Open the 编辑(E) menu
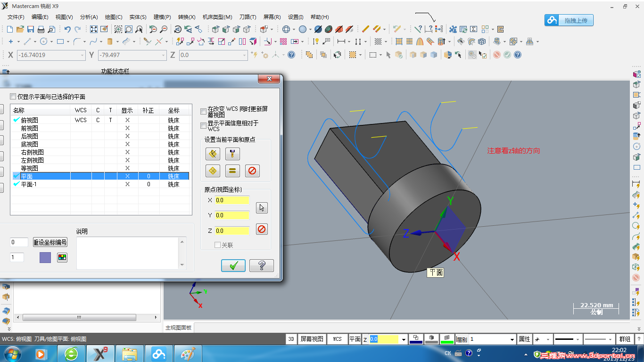The height and width of the screenshot is (362, 644). tap(40, 17)
